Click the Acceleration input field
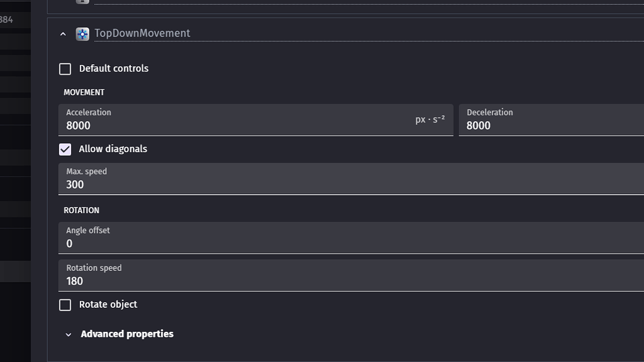Viewport: 644px width, 362px height. click(x=239, y=125)
